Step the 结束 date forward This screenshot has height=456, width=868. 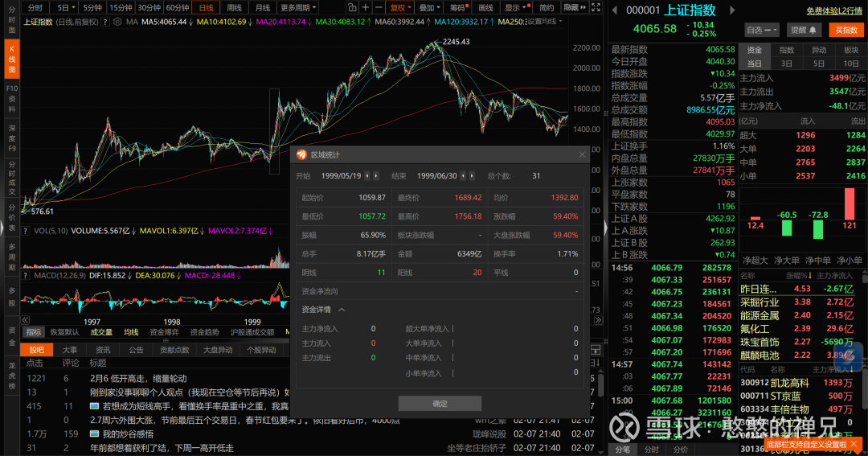point(472,175)
